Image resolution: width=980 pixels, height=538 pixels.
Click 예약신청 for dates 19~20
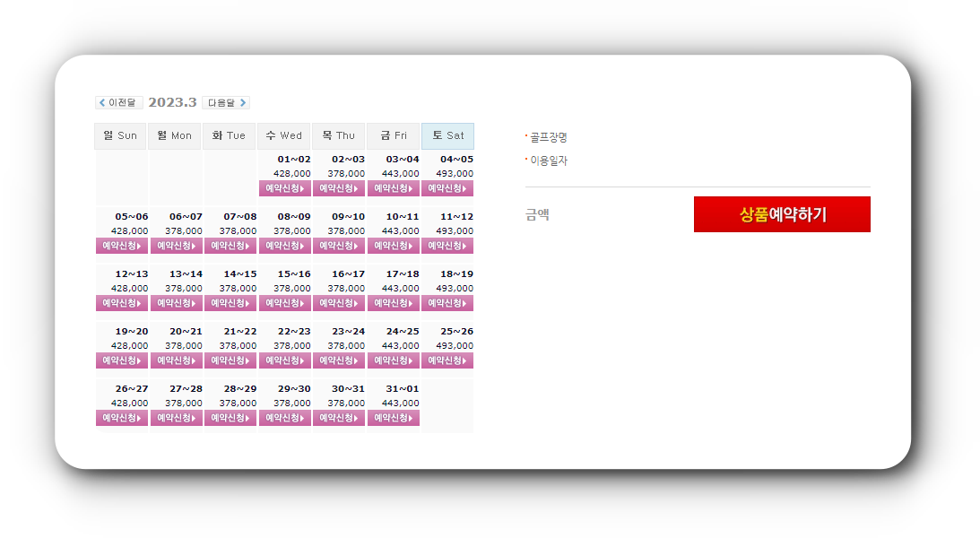pos(122,360)
